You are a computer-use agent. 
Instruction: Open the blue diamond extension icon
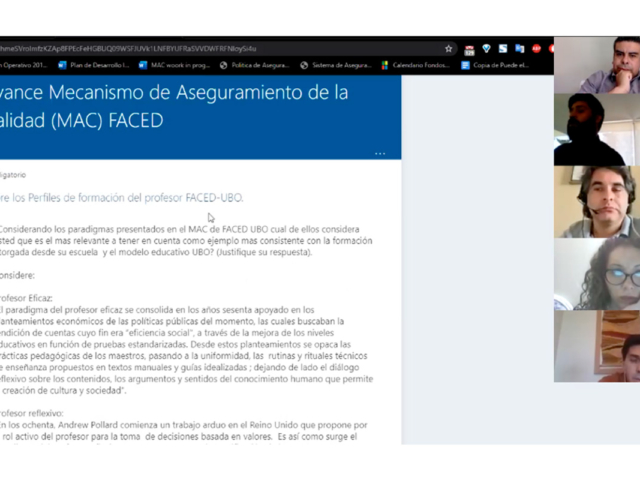(x=486, y=49)
